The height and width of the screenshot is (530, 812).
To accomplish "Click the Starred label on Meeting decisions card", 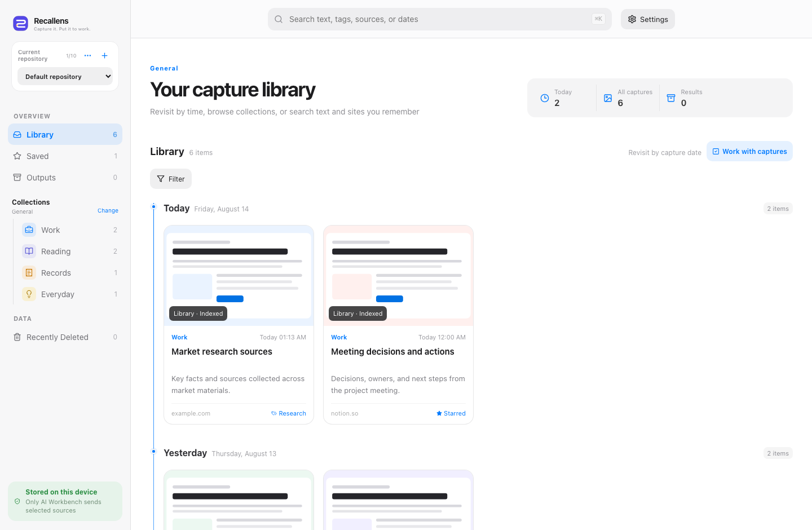I will point(451,413).
